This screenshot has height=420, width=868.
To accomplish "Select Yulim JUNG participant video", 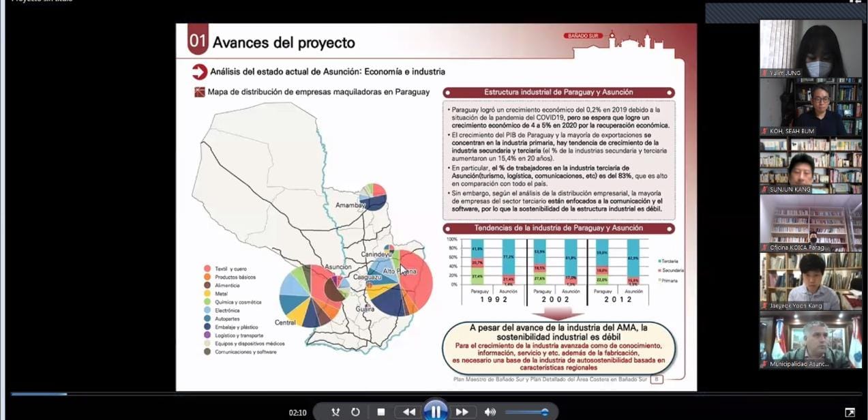I will pos(811,48).
